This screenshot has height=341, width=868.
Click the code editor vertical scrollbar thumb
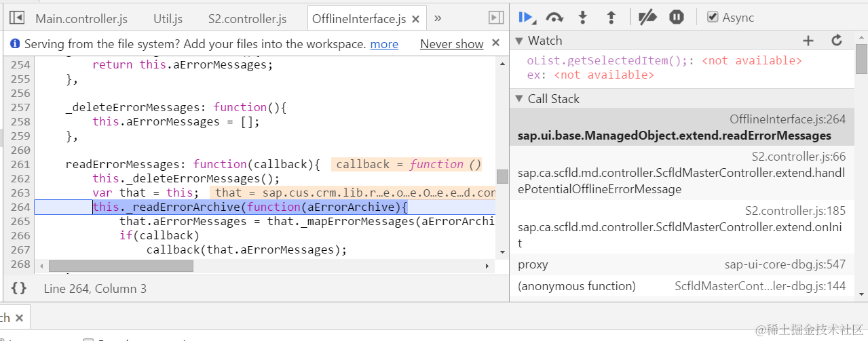pos(502,176)
